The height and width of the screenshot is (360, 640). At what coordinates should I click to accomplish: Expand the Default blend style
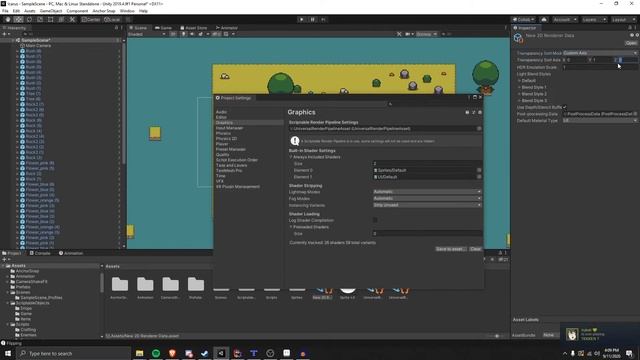pyautogui.click(x=519, y=81)
